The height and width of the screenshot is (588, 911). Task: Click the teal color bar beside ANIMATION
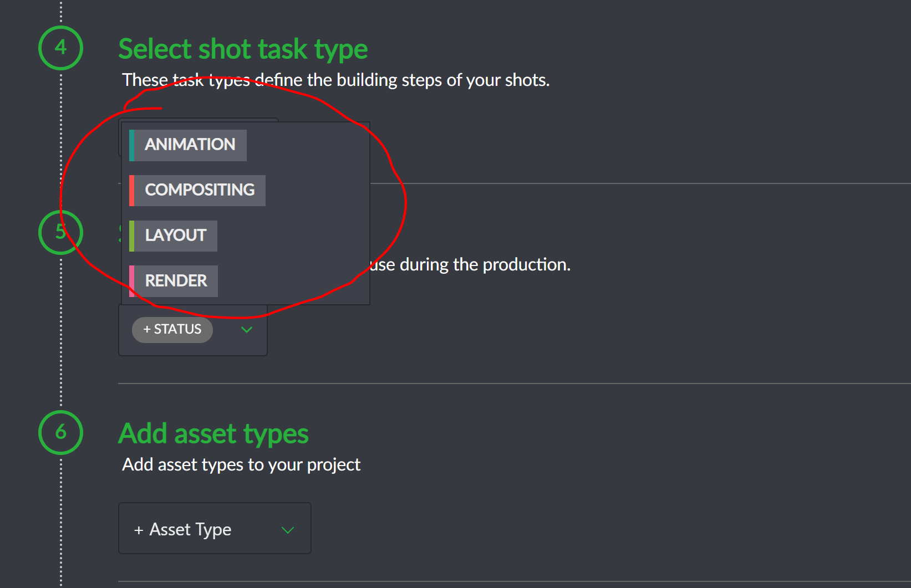pyautogui.click(x=131, y=145)
